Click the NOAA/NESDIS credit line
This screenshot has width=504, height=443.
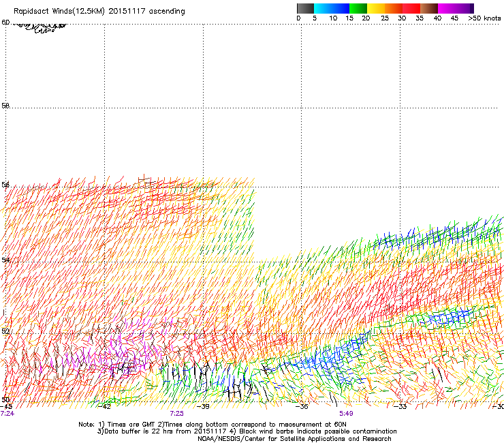click(x=294, y=439)
